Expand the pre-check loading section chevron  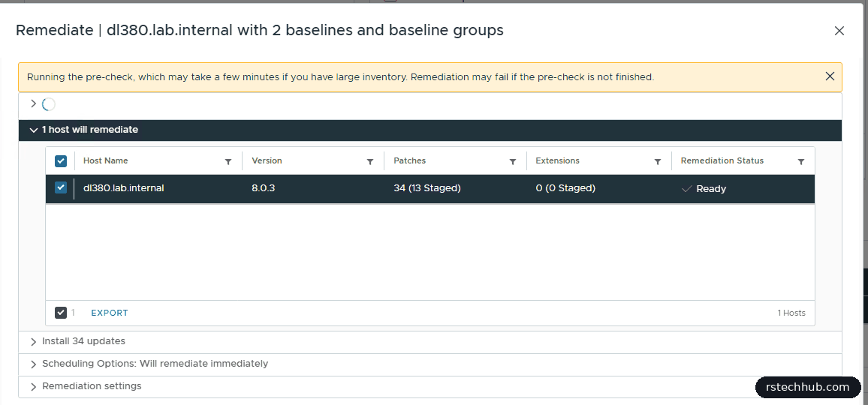point(33,103)
